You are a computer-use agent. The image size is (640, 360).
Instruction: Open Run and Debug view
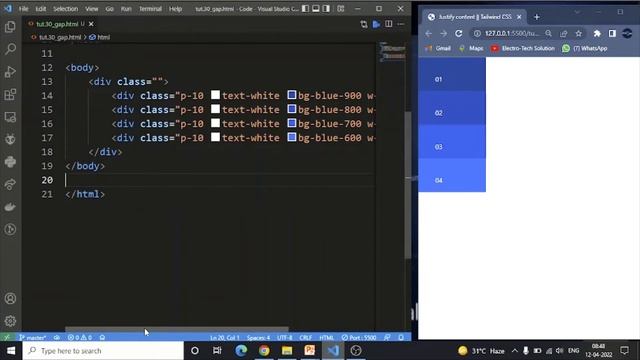click(10, 72)
